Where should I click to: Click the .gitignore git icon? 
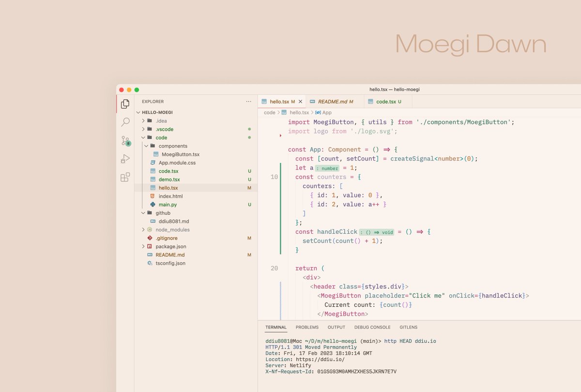click(150, 238)
